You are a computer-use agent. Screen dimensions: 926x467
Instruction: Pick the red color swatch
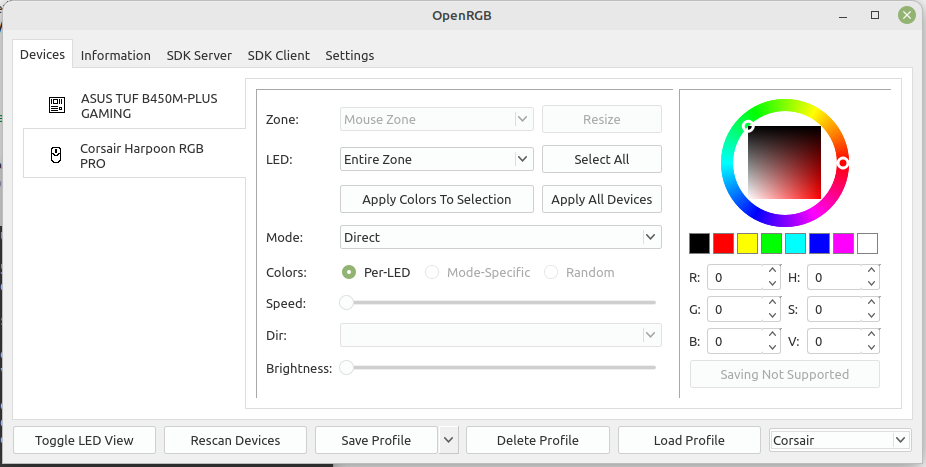[x=723, y=243]
